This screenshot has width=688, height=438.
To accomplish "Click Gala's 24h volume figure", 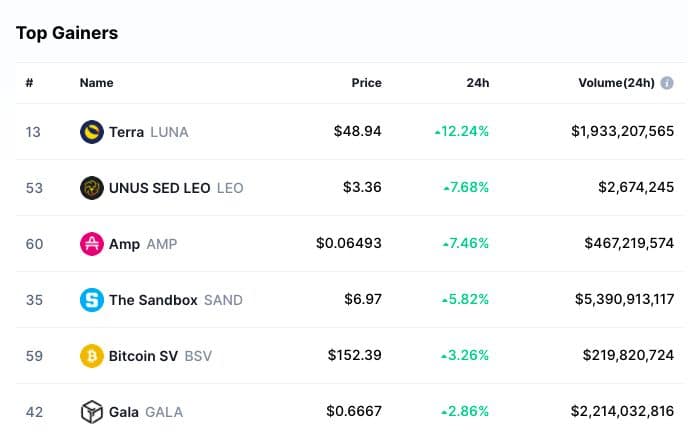I will pos(622,412).
